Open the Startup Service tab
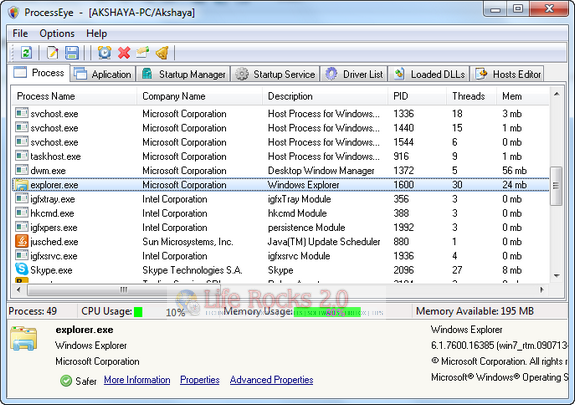The image size is (575, 405). [275, 74]
